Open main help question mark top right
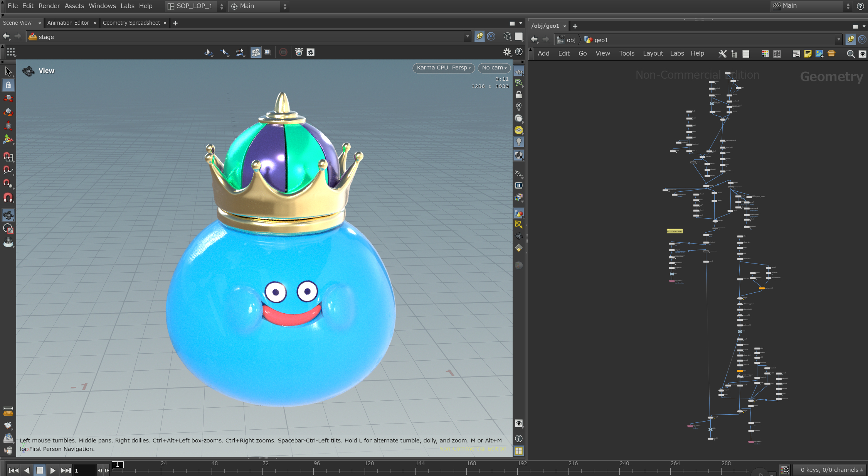The image size is (868, 476). click(x=860, y=6)
